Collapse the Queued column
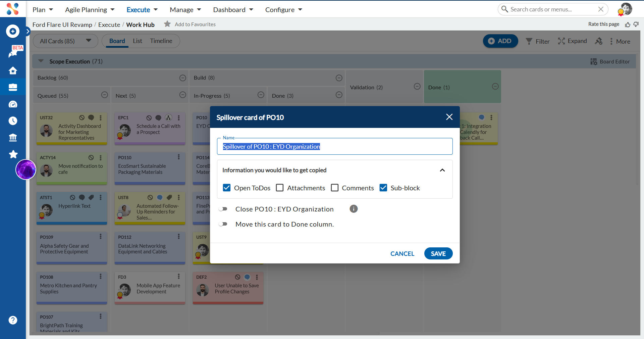 point(105,95)
